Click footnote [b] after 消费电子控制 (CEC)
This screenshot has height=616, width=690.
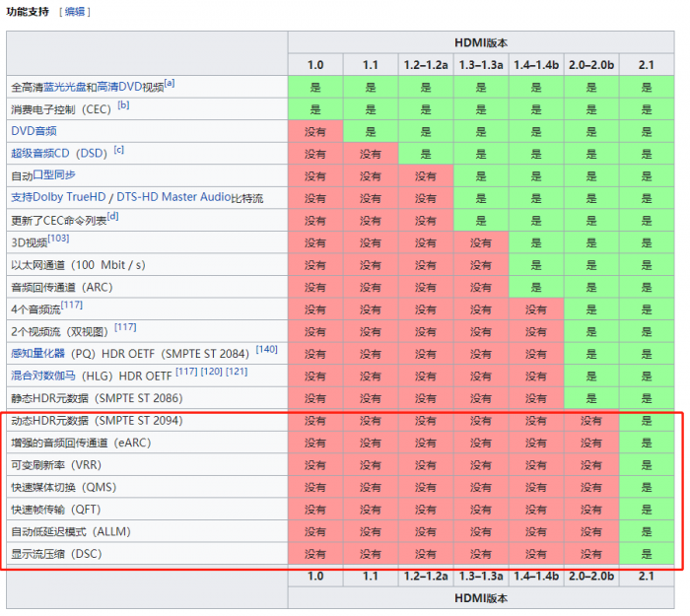[x=123, y=104]
